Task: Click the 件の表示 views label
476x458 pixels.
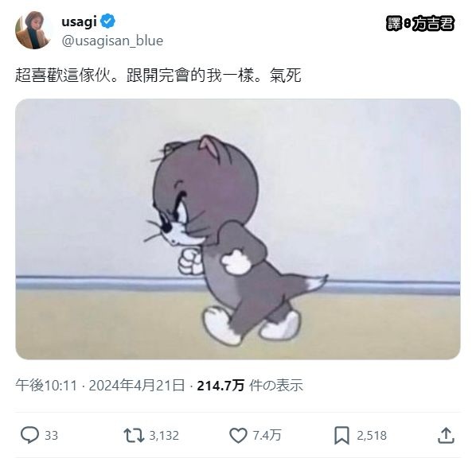Action: pyautogui.click(x=276, y=386)
